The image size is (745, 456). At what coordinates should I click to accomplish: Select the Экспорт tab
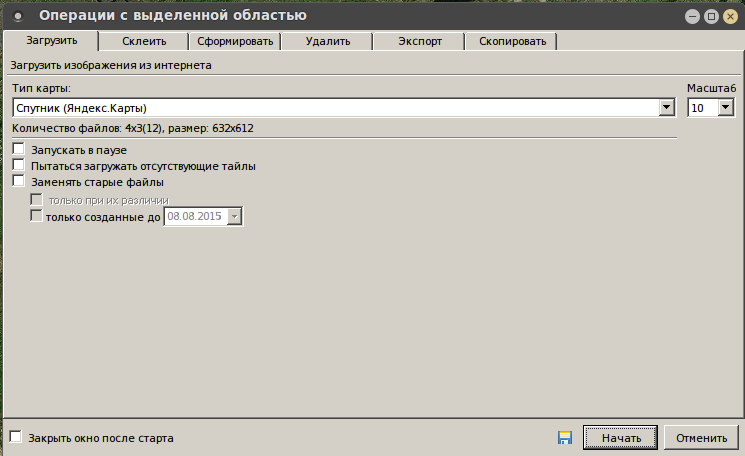(418, 41)
